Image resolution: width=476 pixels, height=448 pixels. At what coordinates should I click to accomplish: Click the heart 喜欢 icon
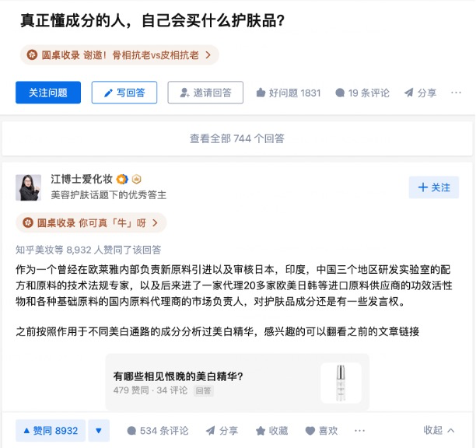310,431
